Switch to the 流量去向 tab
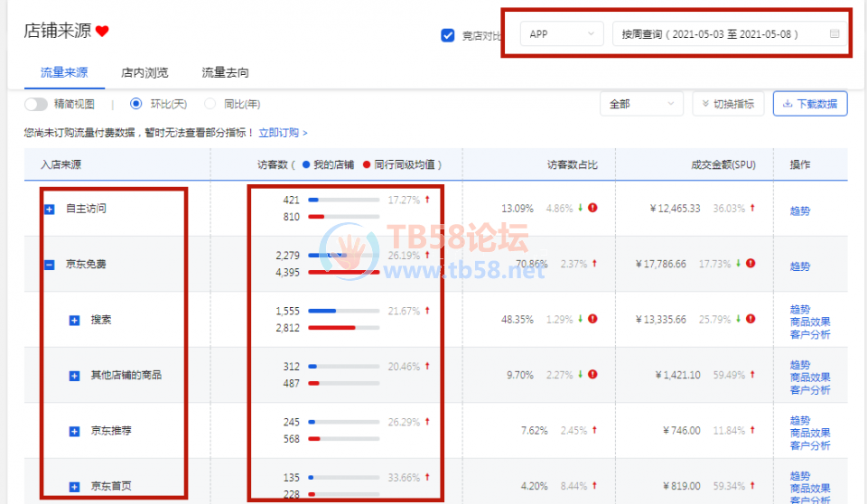867x504 pixels. point(225,72)
